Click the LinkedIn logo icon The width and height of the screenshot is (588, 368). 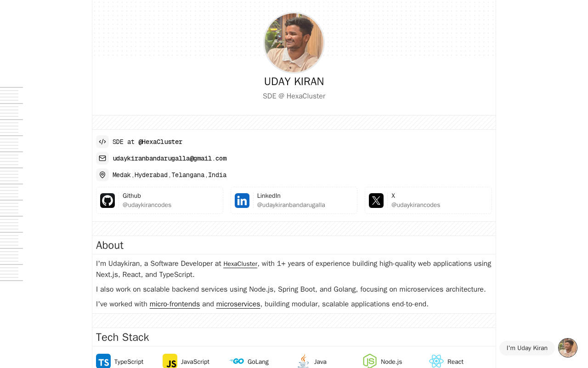(242, 201)
